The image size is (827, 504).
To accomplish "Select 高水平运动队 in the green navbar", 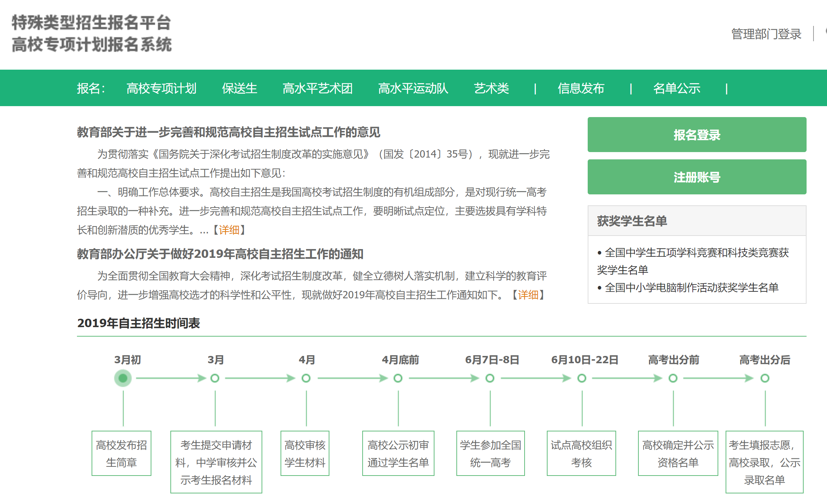I will point(413,88).
